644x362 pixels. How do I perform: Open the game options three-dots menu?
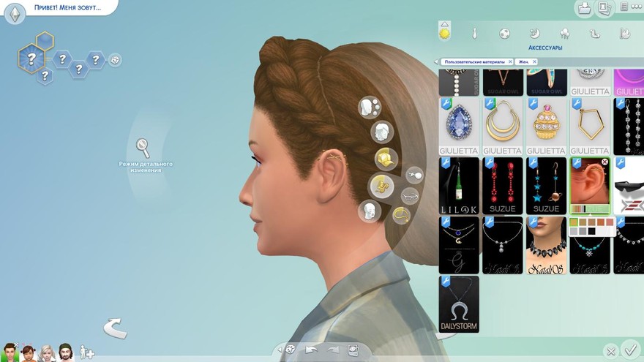point(637,7)
